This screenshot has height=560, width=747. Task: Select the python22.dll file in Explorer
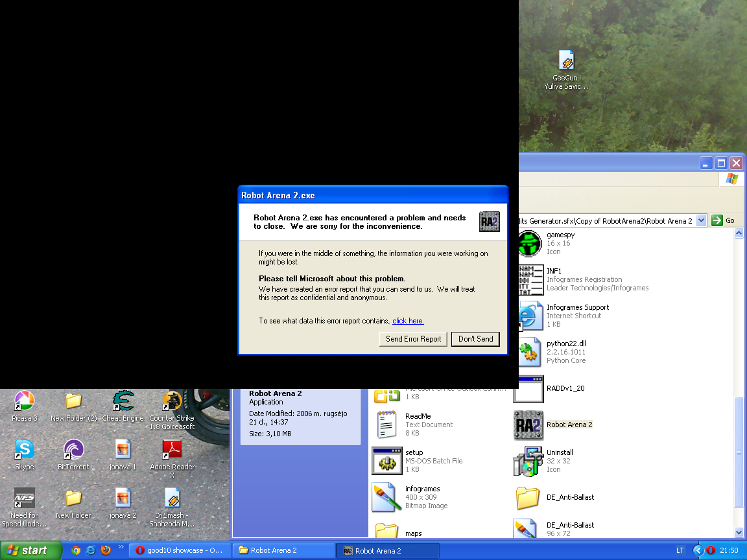click(x=552, y=352)
